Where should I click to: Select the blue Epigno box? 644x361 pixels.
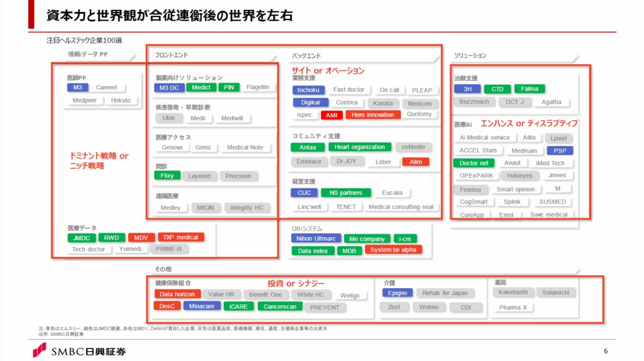click(397, 292)
